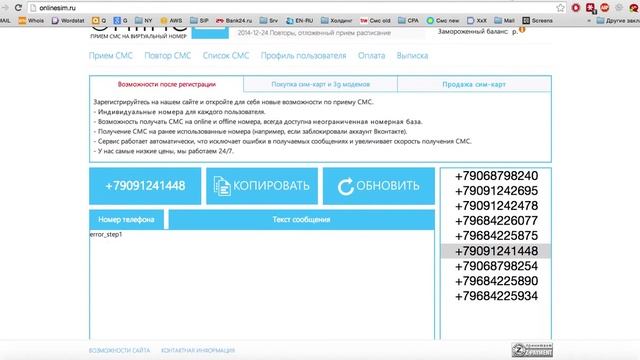Click the orange info icon by frozen balance

pyautogui.click(x=522, y=30)
